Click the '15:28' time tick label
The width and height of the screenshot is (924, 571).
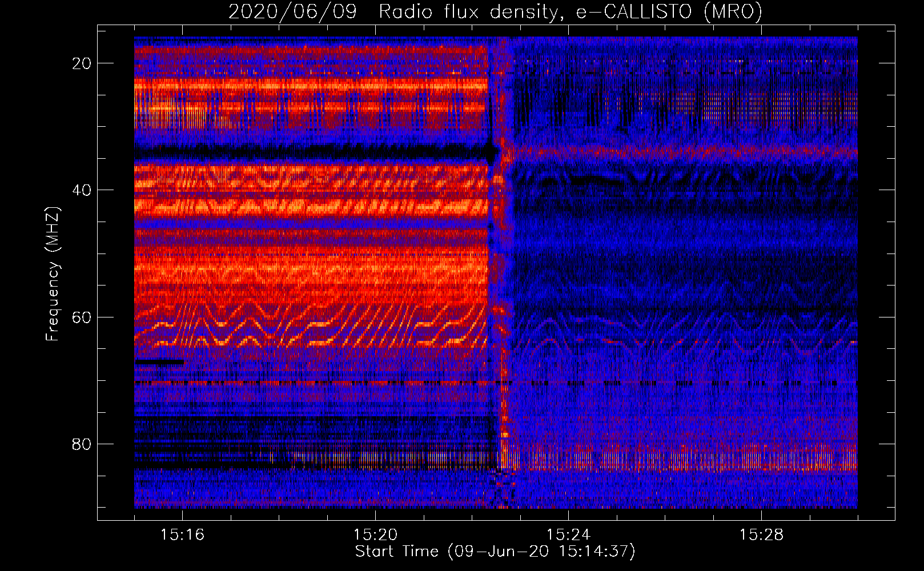point(761,534)
